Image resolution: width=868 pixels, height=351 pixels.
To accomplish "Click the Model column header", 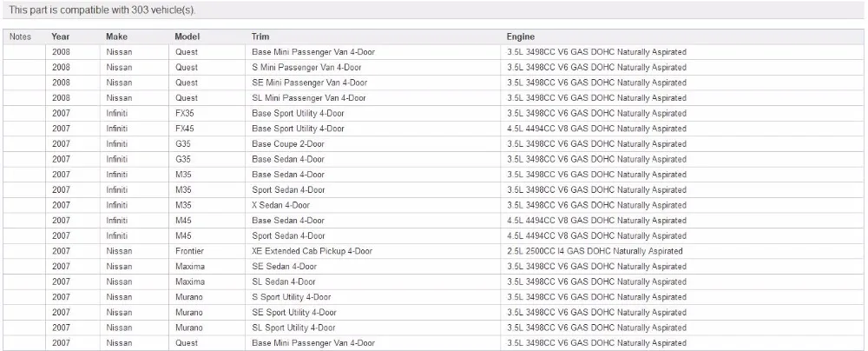I will click(187, 36).
